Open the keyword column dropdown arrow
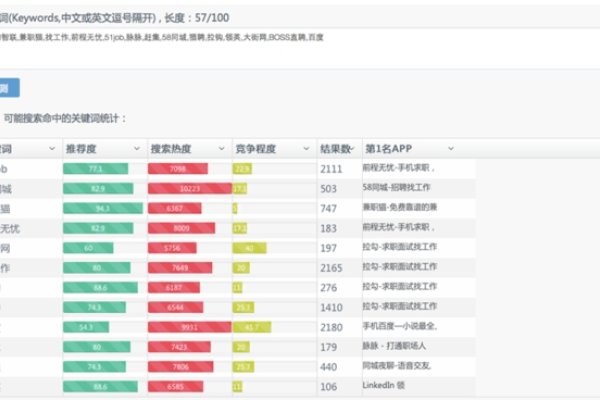The image size is (600, 400). click(x=52, y=149)
